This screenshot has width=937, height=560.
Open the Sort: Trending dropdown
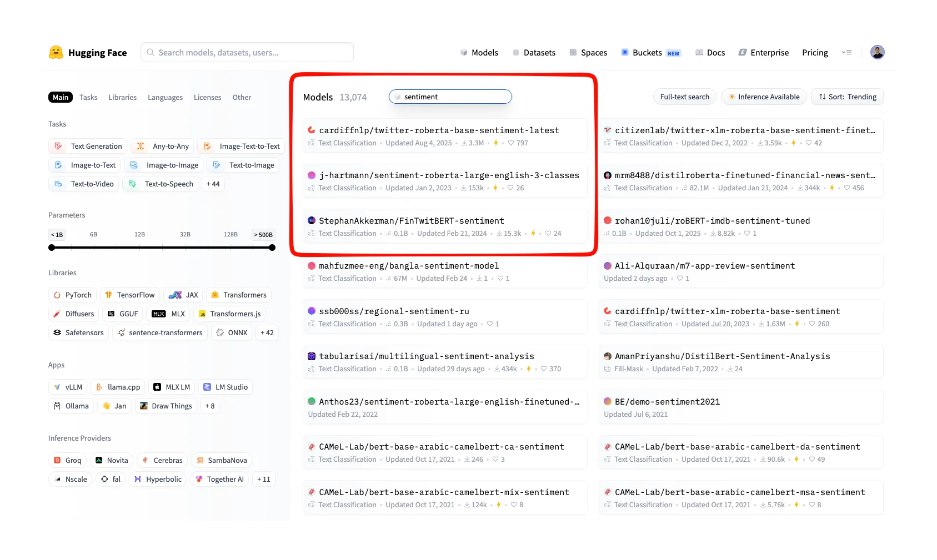click(x=848, y=97)
